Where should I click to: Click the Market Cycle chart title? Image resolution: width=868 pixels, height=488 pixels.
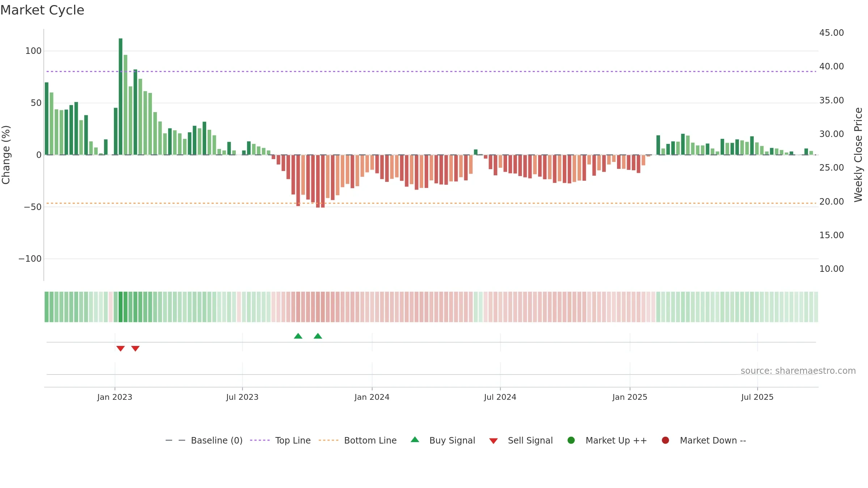click(42, 10)
